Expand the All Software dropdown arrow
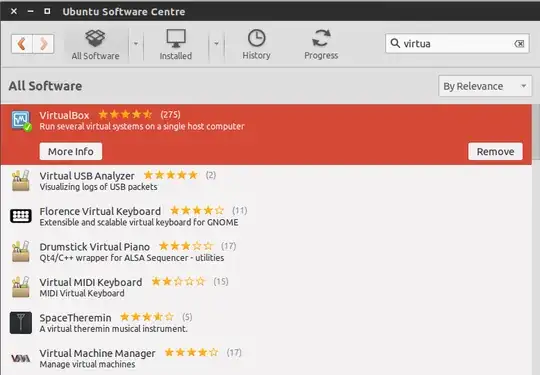 click(x=136, y=44)
